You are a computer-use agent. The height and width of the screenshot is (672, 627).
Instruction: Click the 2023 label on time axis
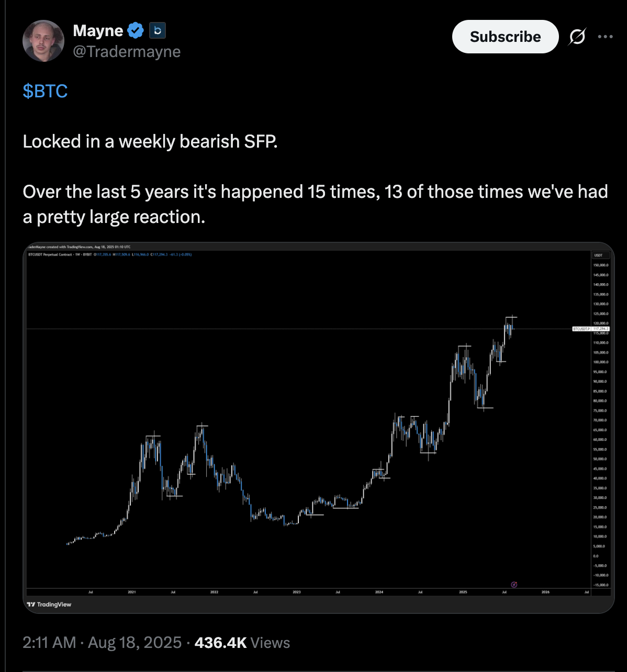tap(297, 592)
